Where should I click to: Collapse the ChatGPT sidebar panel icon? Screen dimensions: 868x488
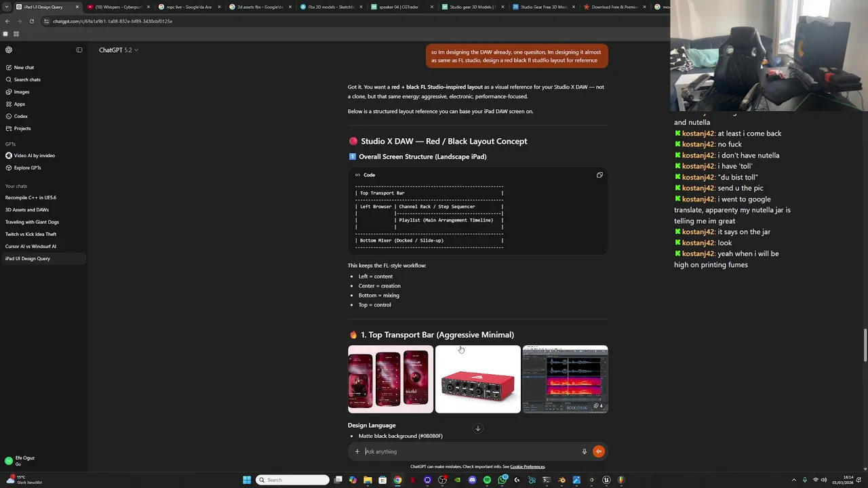click(79, 49)
